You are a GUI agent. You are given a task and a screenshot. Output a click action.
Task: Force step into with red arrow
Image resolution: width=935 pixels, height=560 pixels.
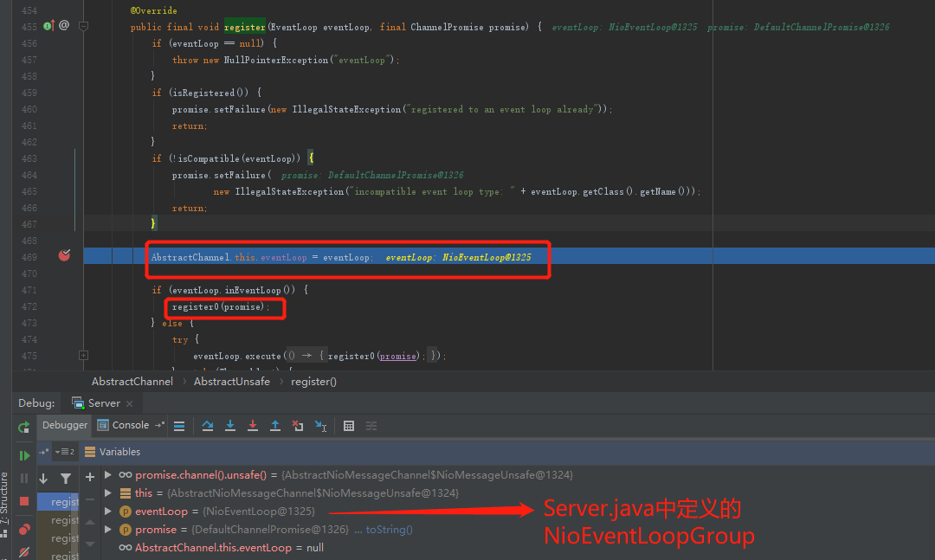(253, 426)
